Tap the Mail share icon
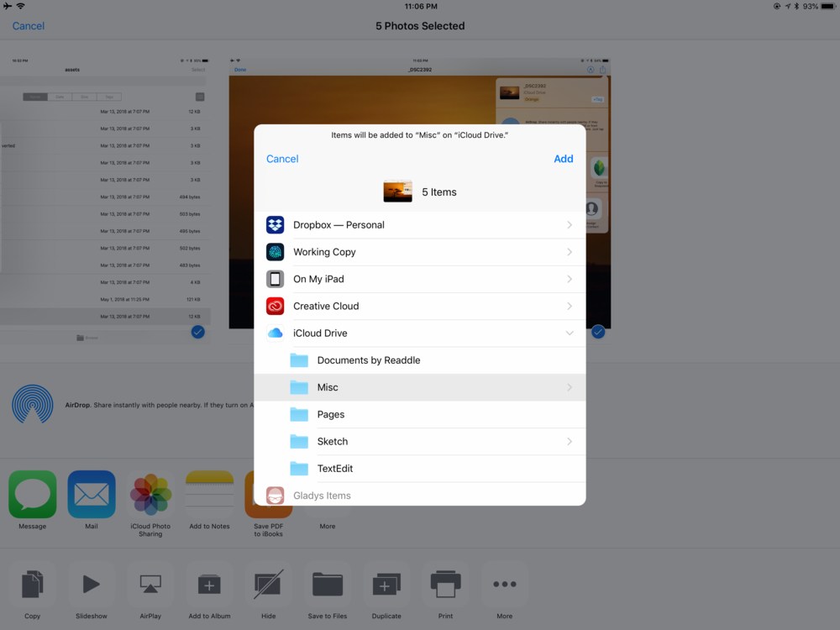Viewport: 840px width, 630px height. click(x=92, y=494)
